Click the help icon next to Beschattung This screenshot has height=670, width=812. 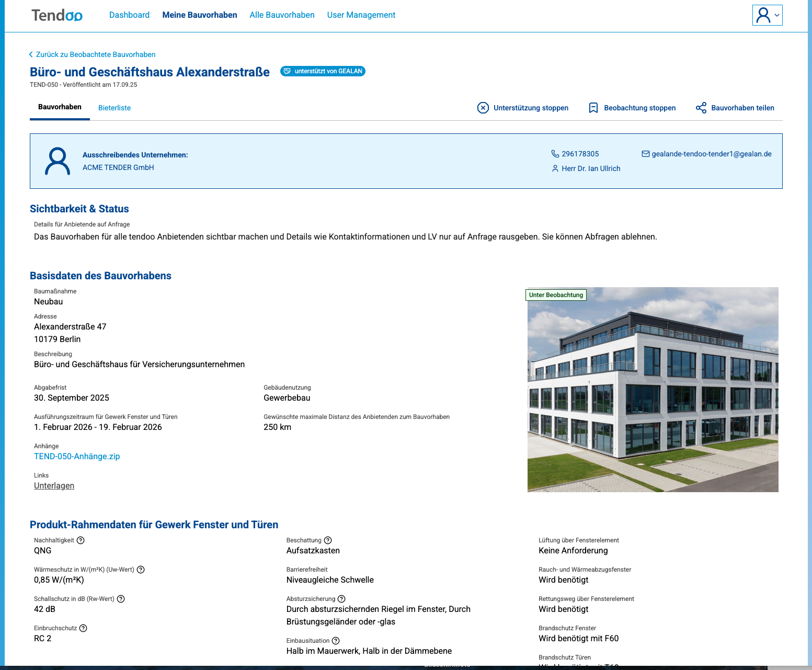[x=328, y=540]
